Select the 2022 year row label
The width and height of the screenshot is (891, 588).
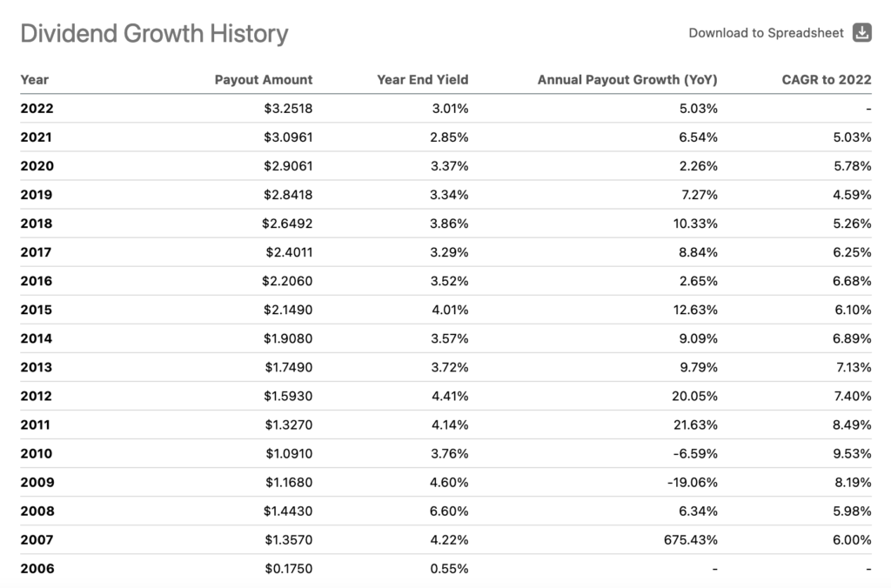point(37,109)
